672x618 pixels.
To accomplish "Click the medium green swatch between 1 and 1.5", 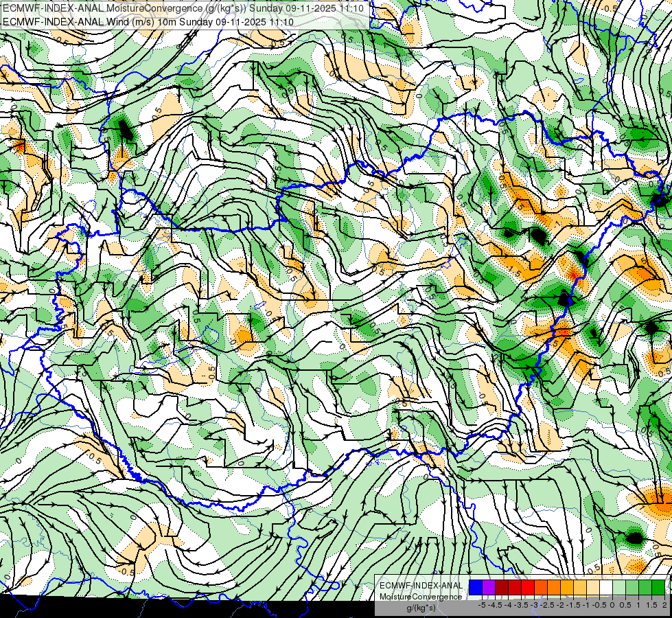I will pos(645,587).
